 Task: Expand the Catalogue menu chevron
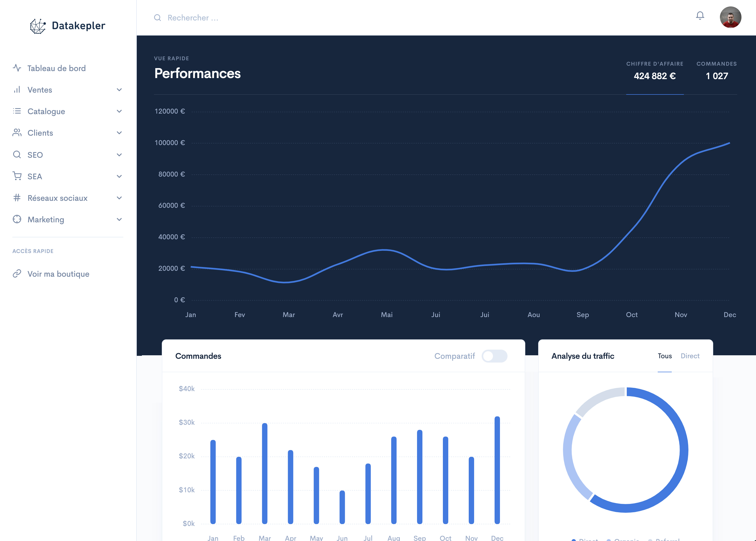click(119, 111)
